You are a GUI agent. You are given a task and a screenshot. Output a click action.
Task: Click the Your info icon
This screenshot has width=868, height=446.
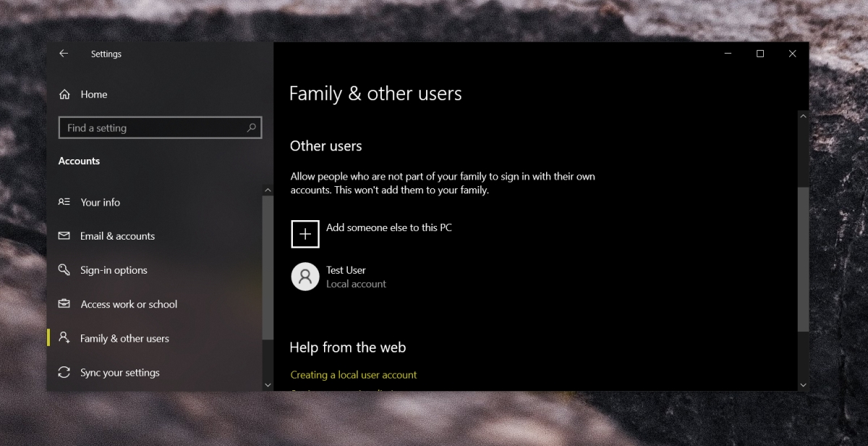64,202
